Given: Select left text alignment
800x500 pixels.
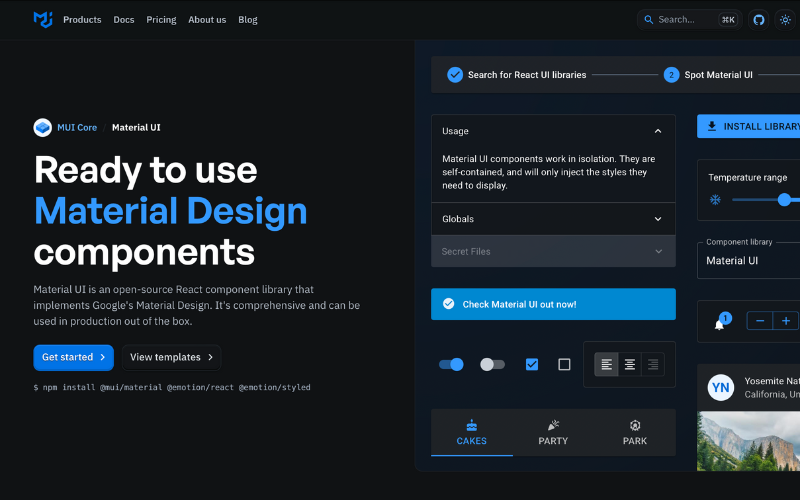Looking at the screenshot, I should 606,364.
